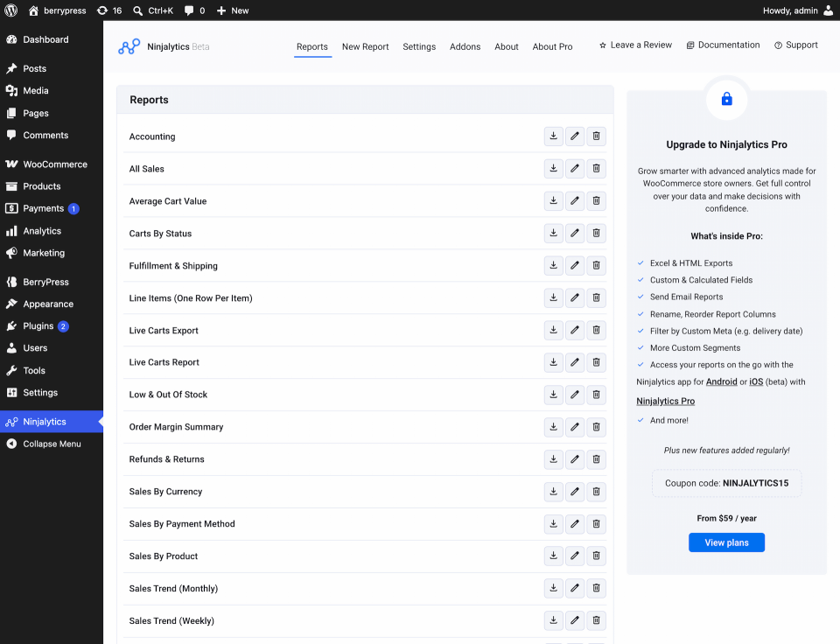Visit berrypress site from admin bar
The height and width of the screenshot is (644, 840).
point(58,10)
